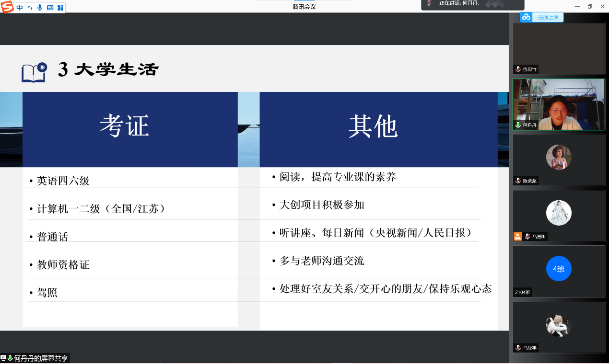This screenshot has width=609, height=364.
Task: Select 何丹丹's video thumbnail
Action: point(559,104)
